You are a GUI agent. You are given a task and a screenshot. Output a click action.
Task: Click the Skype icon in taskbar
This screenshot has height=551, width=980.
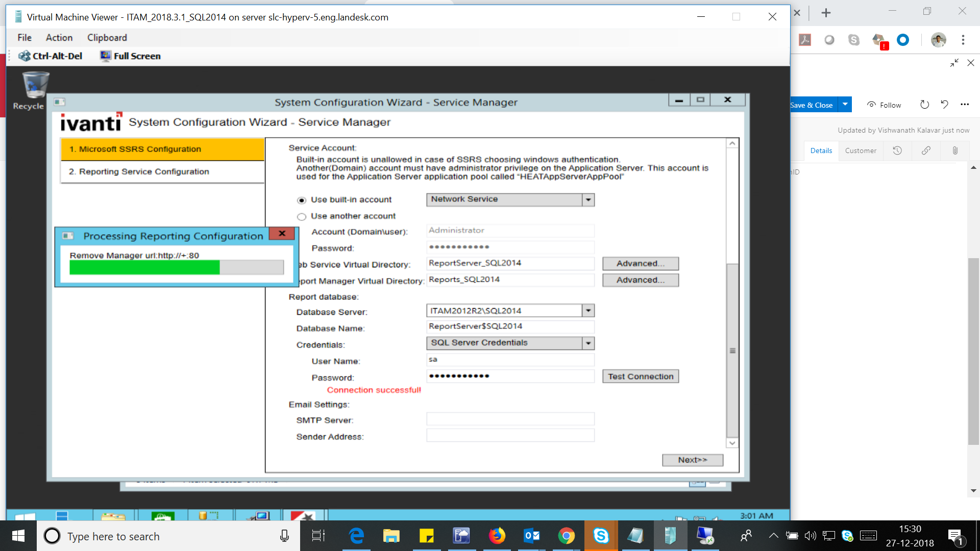pos(601,536)
